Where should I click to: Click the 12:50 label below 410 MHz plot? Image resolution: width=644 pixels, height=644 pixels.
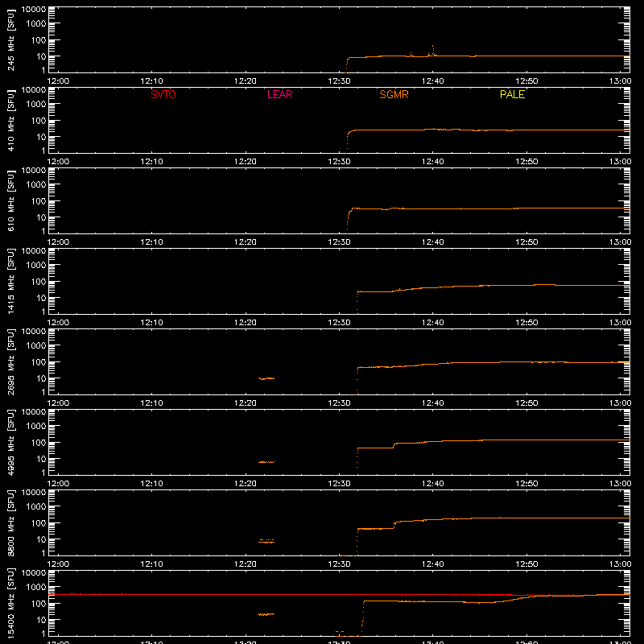(526, 162)
